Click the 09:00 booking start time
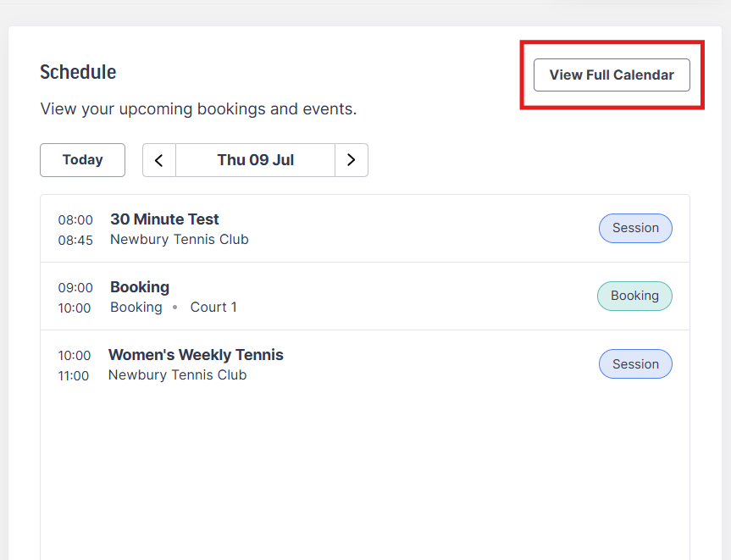Image resolution: width=731 pixels, height=560 pixels. click(x=75, y=288)
